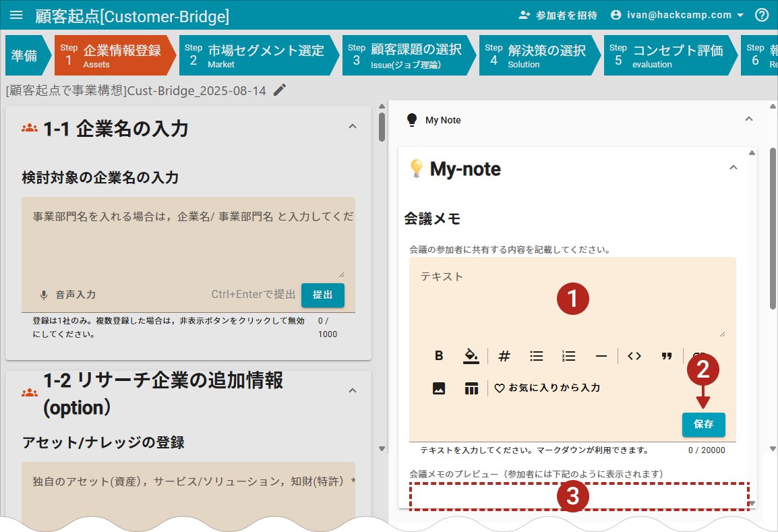Insert a block quote

click(667, 356)
